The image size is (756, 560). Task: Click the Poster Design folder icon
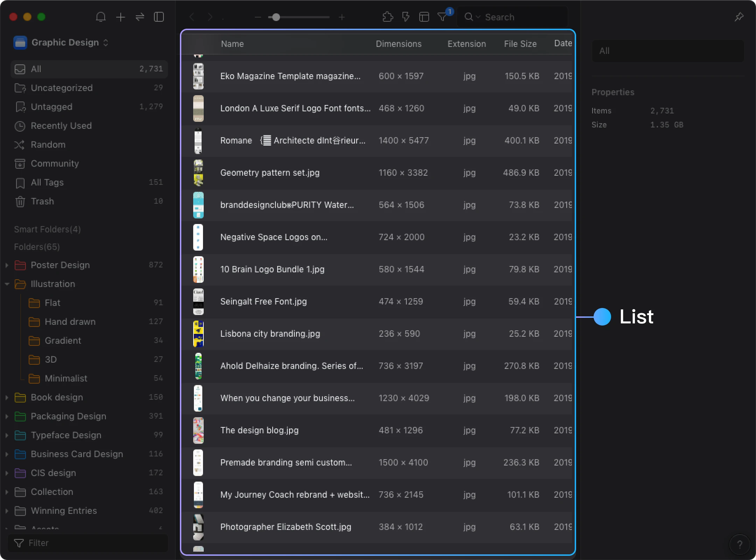pos(20,265)
